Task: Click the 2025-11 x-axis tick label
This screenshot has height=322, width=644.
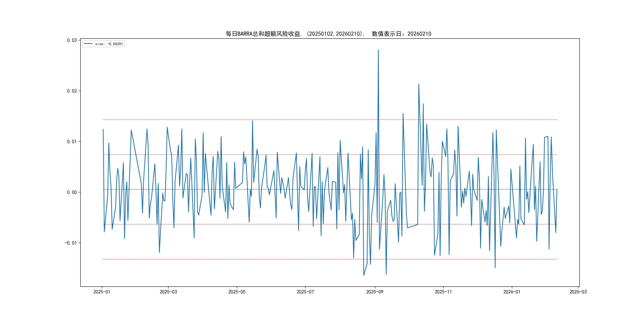Action: tap(443, 292)
